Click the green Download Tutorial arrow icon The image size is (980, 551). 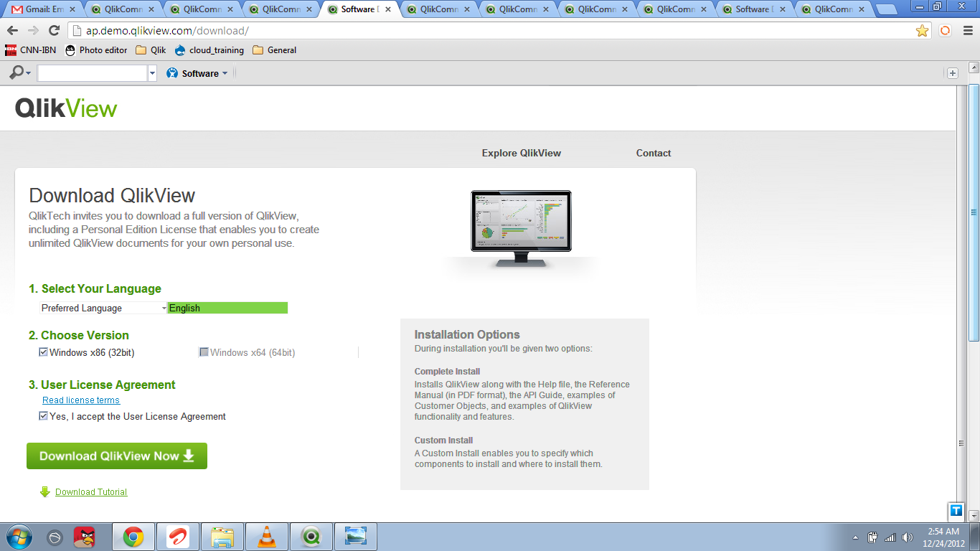[45, 492]
